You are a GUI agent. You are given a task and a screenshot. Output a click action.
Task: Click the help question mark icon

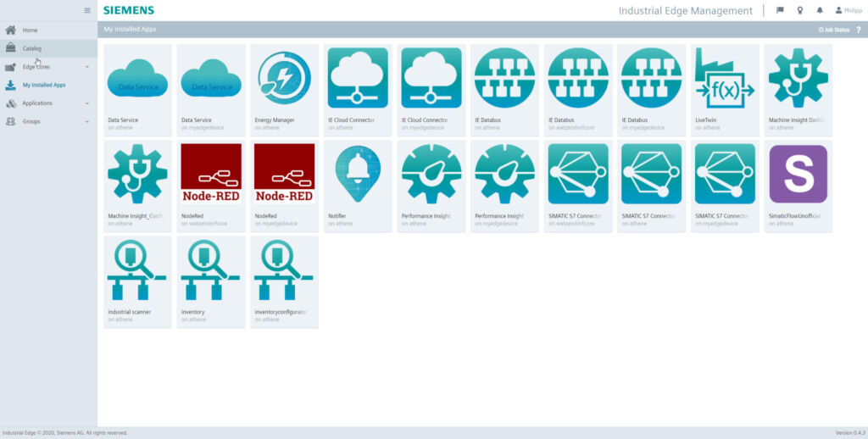858,30
